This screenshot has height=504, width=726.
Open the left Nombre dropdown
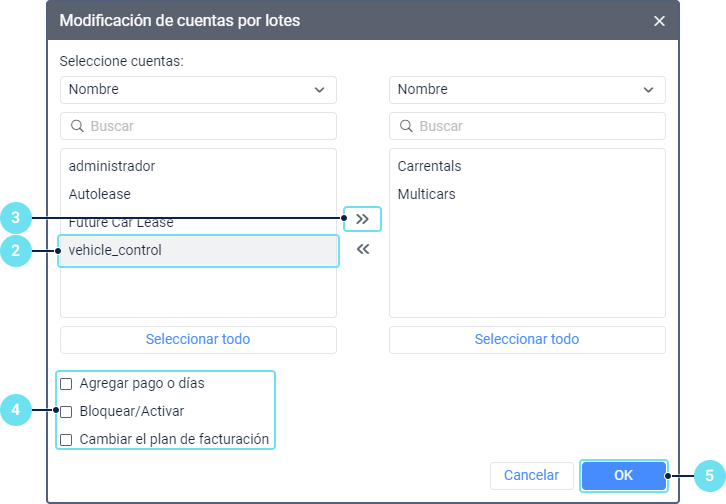pos(198,90)
